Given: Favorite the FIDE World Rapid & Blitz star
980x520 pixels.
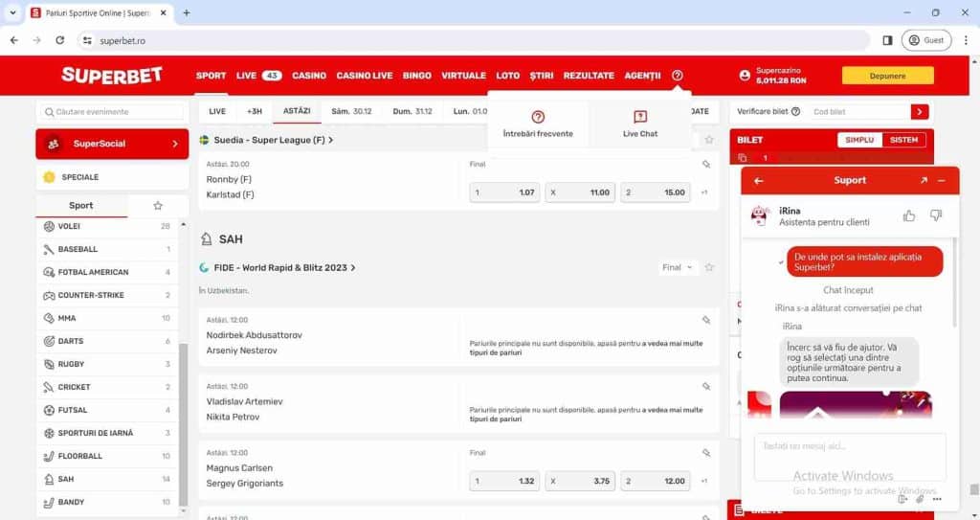Looking at the screenshot, I should [x=709, y=267].
